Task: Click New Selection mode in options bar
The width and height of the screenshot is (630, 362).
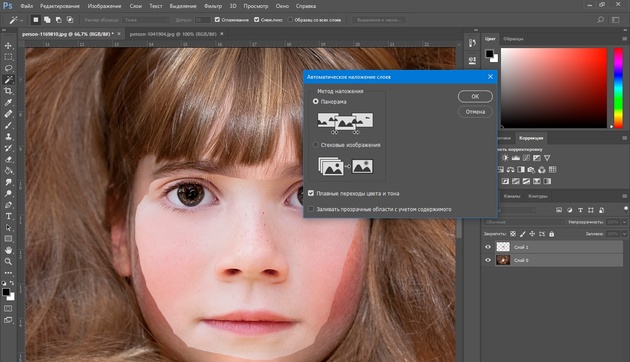Action: pyautogui.click(x=36, y=20)
